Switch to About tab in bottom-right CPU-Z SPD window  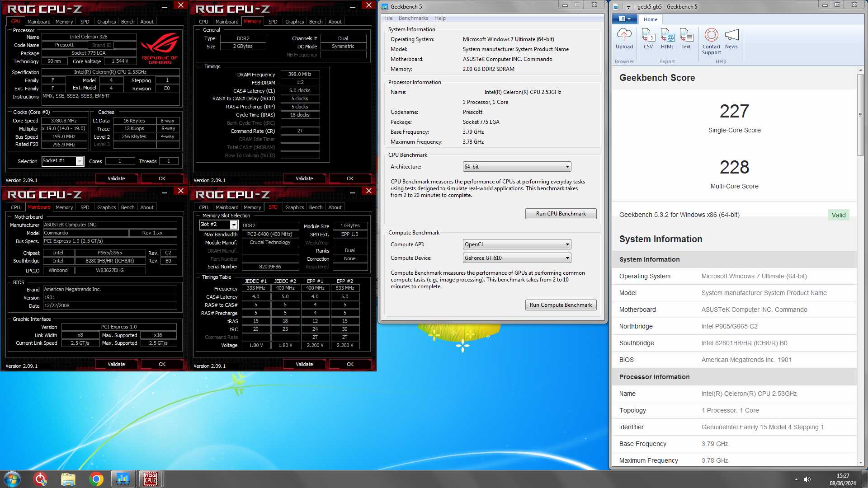tap(335, 207)
